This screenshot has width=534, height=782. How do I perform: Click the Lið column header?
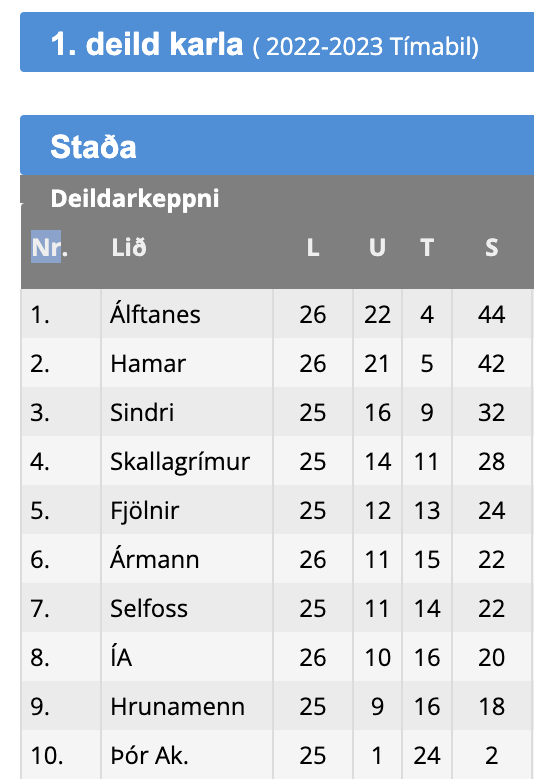point(129,247)
